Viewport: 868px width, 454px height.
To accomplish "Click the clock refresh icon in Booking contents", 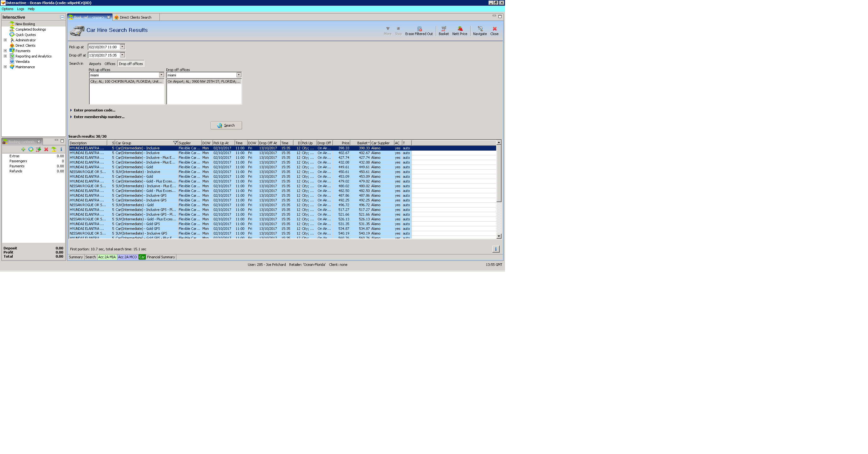I will [x=31, y=149].
